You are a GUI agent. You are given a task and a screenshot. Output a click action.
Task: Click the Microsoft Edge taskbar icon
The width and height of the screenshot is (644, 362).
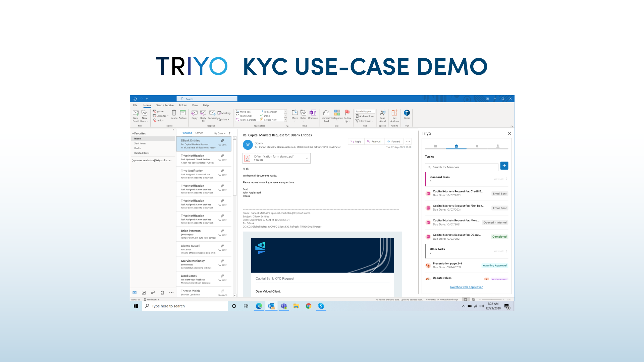point(259,306)
